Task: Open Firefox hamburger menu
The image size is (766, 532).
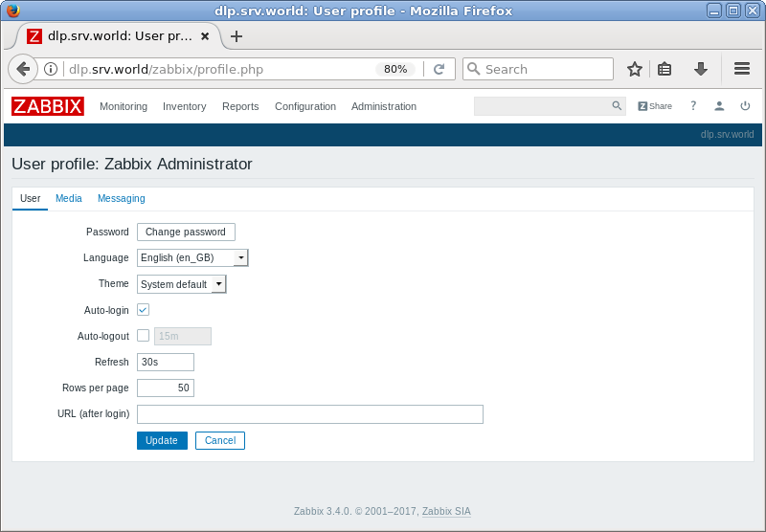Action: [x=741, y=69]
